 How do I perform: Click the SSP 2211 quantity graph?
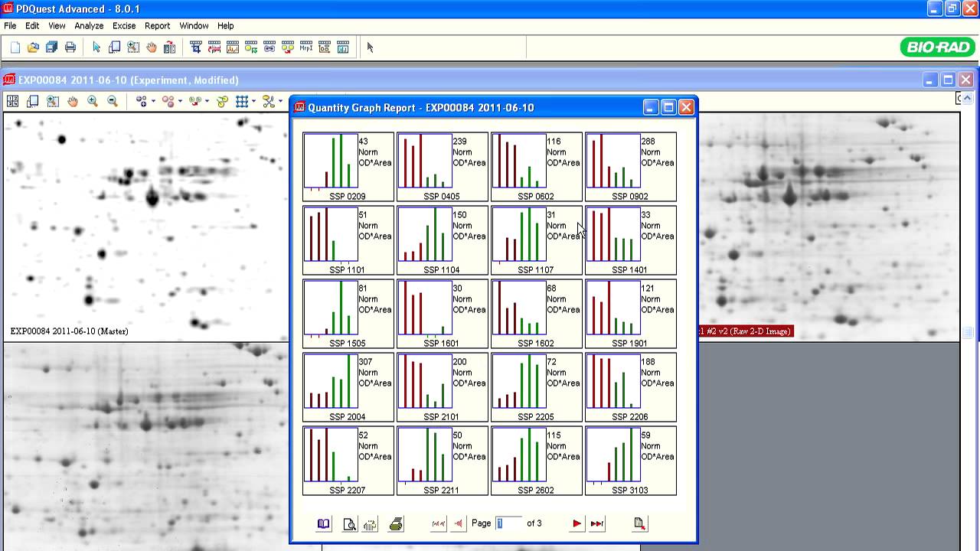(443, 461)
